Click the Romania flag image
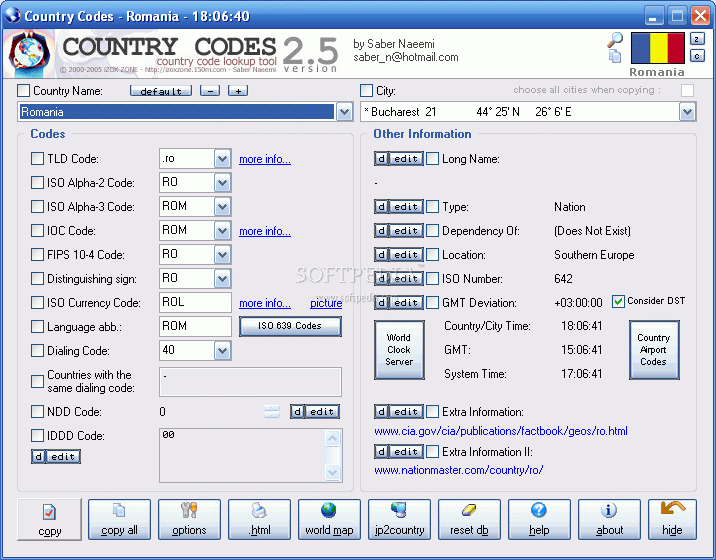716x560 pixels. 658,48
